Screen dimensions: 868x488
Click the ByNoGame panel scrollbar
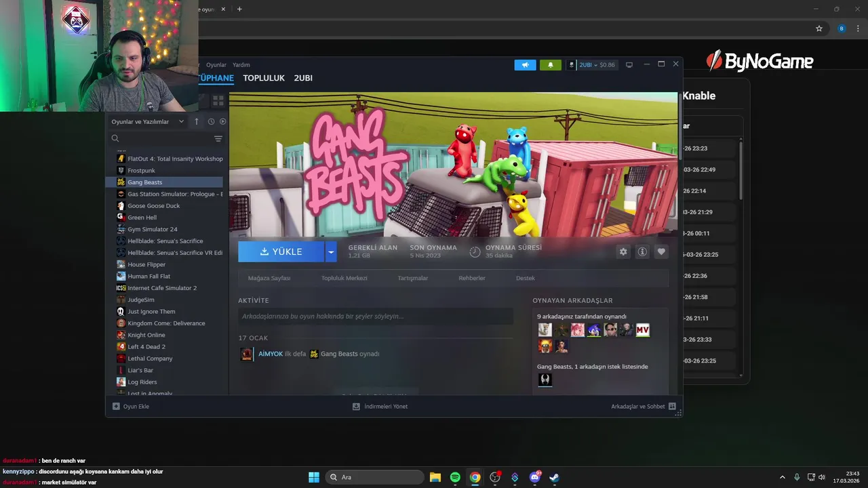741,169
